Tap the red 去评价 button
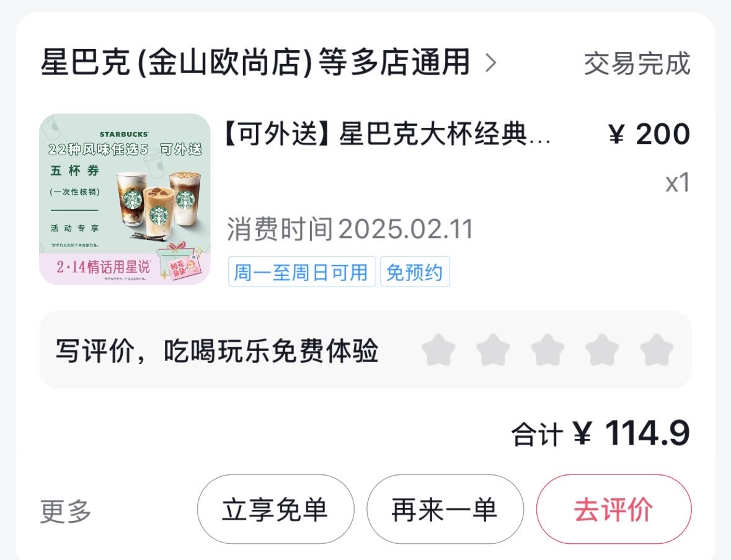This screenshot has width=731, height=560. coord(614,509)
